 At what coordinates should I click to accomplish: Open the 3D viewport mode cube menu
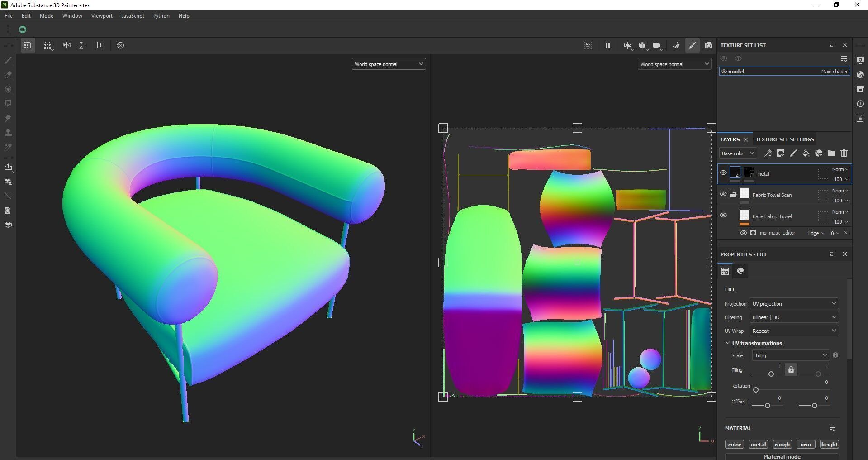pos(642,45)
